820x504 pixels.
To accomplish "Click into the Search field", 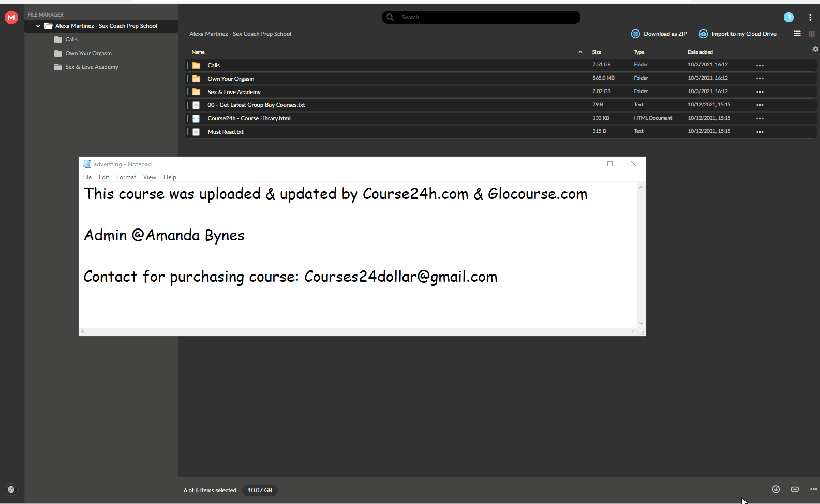I will 481,17.
